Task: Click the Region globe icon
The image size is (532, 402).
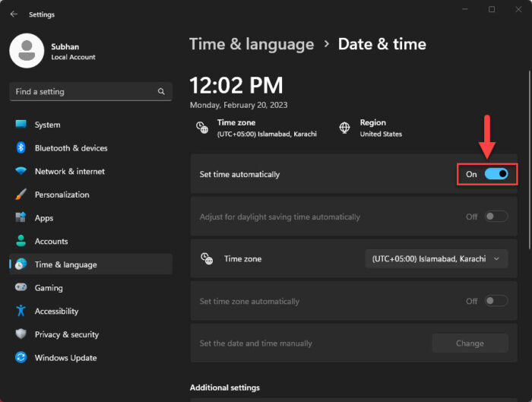Action: [x=344, y=128]
